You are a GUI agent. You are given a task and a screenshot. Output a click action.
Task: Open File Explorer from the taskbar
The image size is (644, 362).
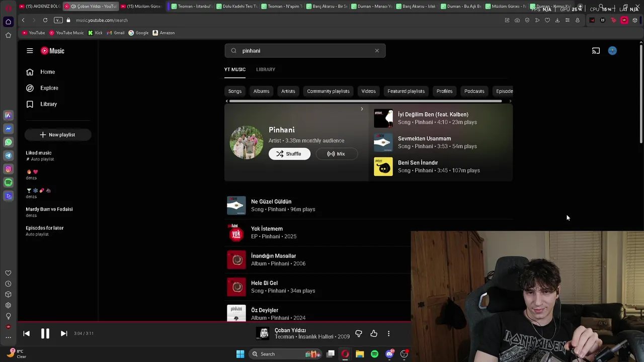pos(360,354)
